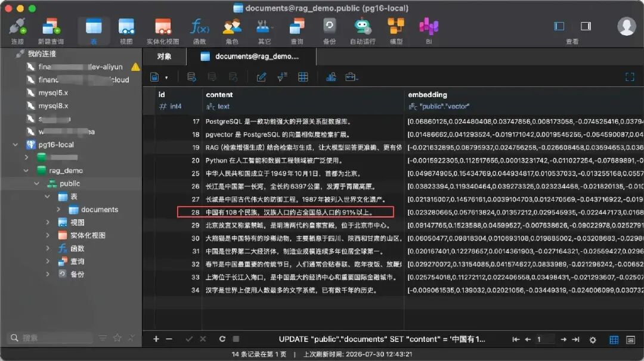Open 函数 (Function) from the top toolbar
Screen dimensions: 644x361
point(200,31)
